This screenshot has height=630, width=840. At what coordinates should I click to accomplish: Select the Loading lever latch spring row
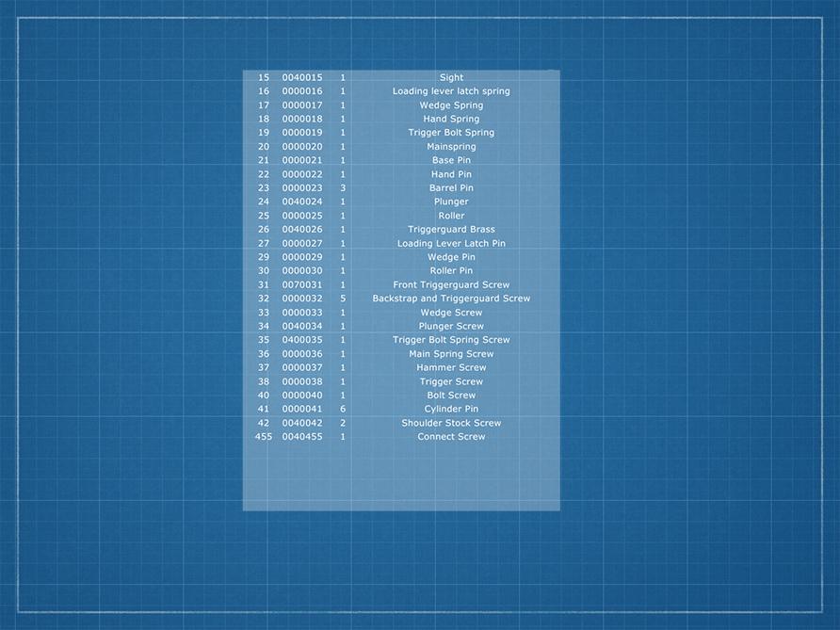point(451,91)
